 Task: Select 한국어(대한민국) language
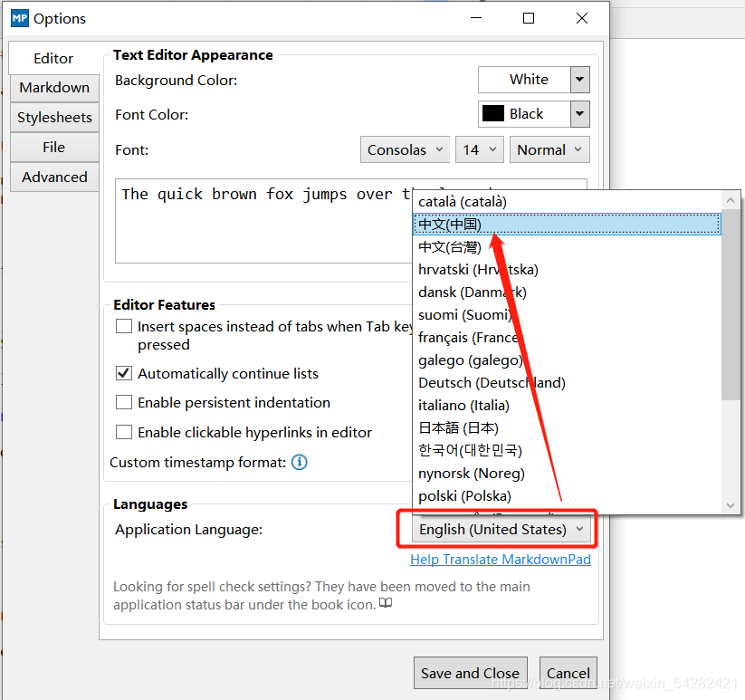pyautogui.click(x=567, y=450)
